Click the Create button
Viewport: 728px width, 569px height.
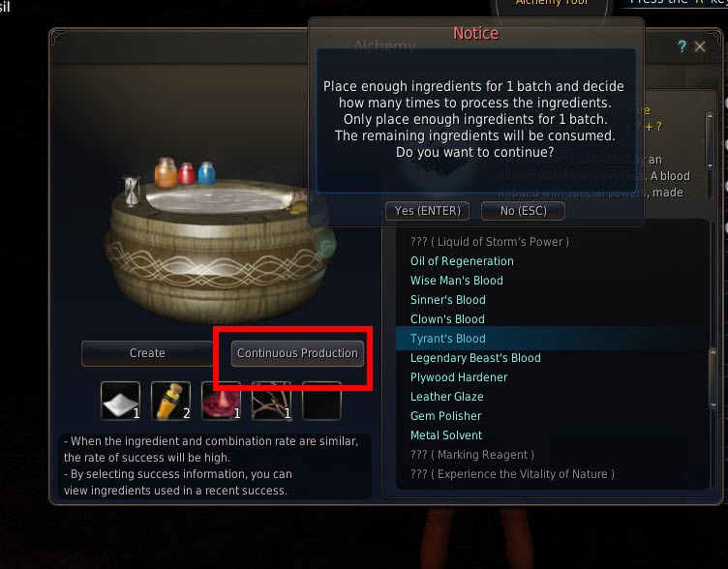click(147, 353)
